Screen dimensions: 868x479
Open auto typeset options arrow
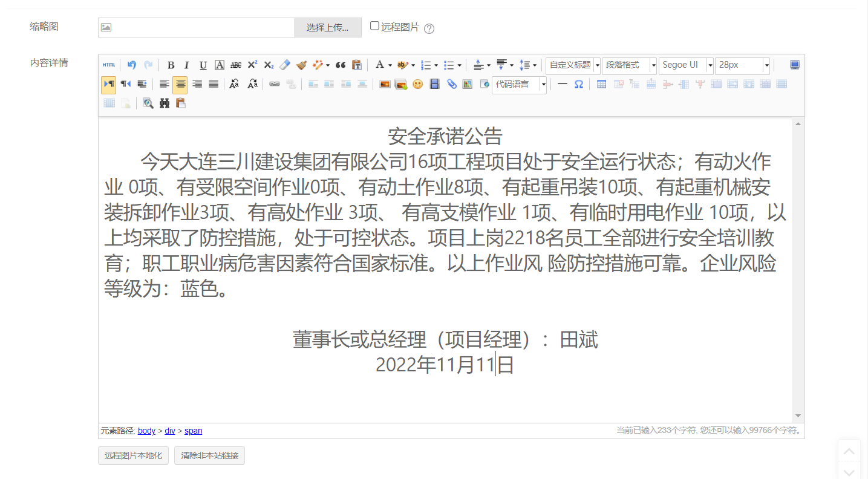pos(328,65)
